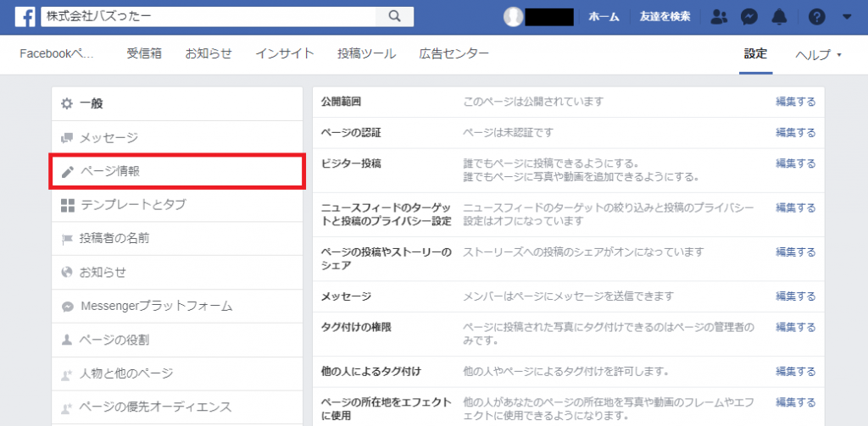Open the notifications bell icon
This screenshot has width=868, height=426.
[x=778, y=17]
